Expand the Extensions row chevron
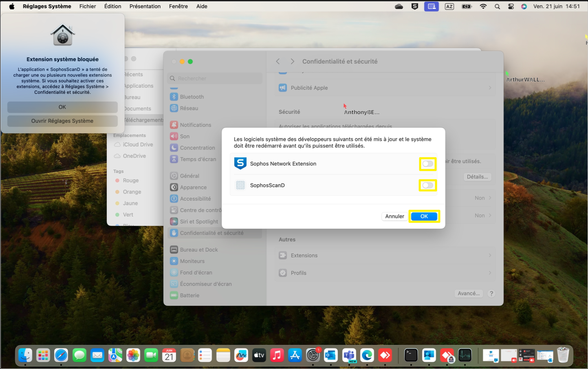Viewport: 588px width, 369px height. (490, 255)
